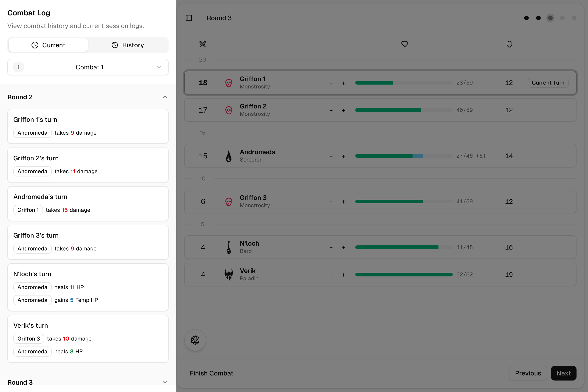Increase Griffon 2's HP with plus
The height and width of the screenshot is (392, 588).
343,110
